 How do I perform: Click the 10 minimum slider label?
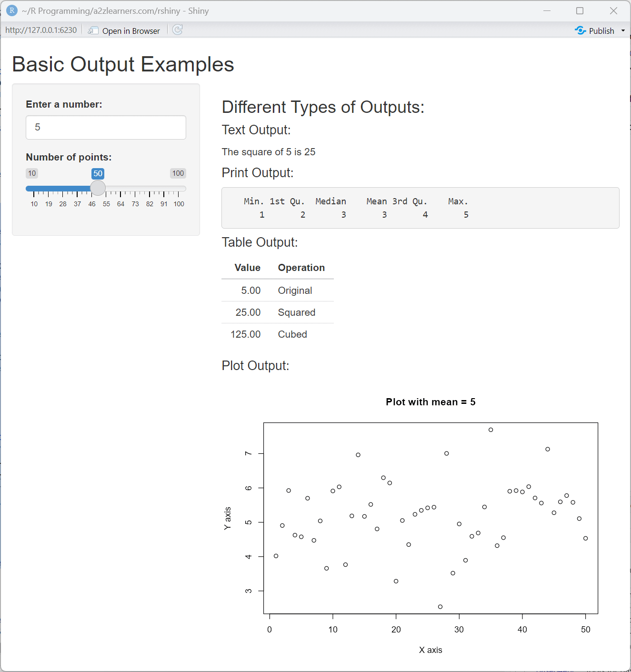31,173
